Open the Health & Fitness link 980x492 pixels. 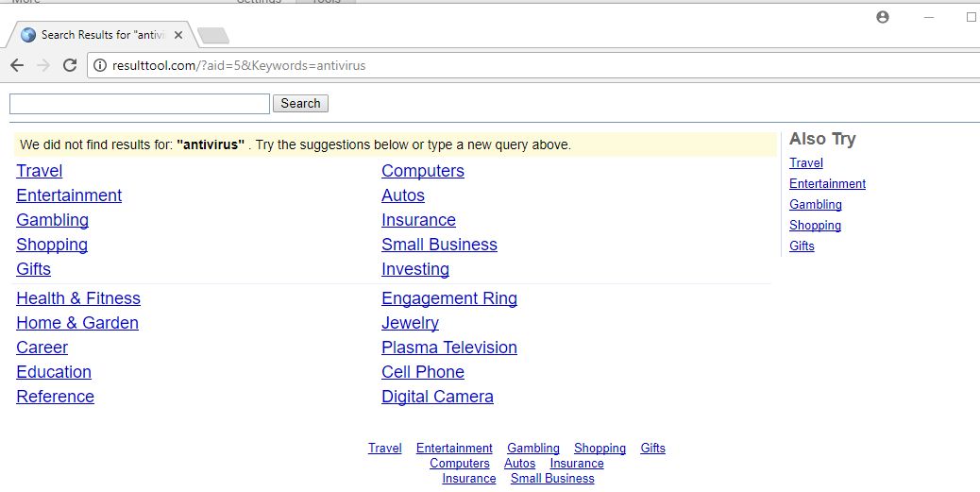tap(78, 298)
